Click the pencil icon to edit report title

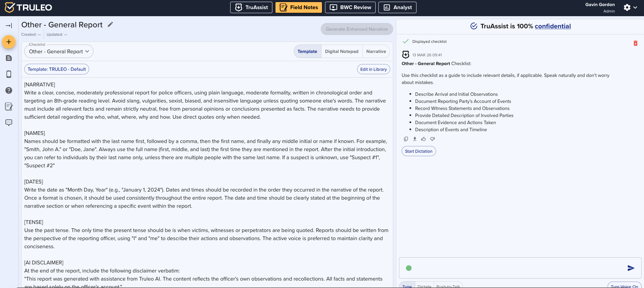coord(110,25)
